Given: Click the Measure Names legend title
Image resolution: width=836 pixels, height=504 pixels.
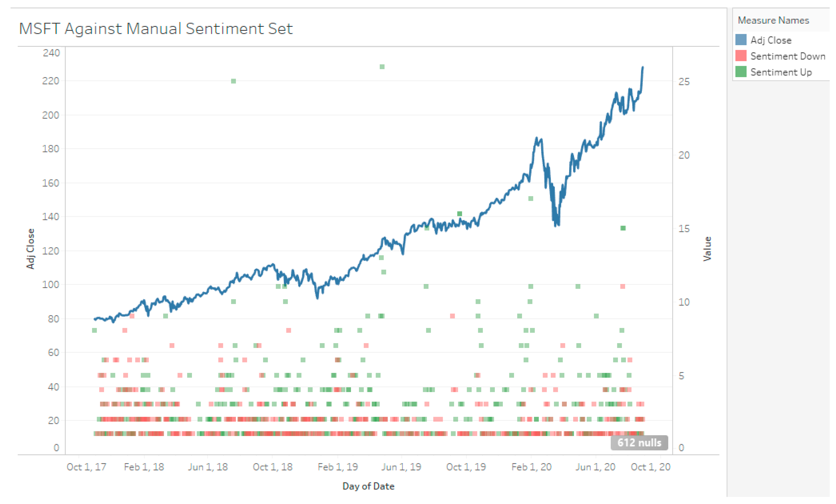Looking at the screenshot, I should point(773,20).
